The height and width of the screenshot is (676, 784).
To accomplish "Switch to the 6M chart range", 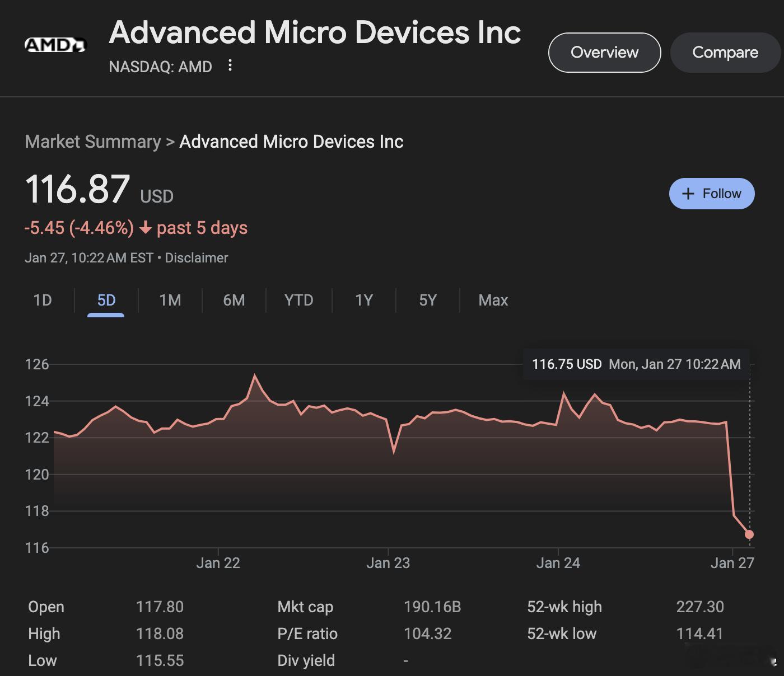I will pyautogui.click(x=234, y=301).
